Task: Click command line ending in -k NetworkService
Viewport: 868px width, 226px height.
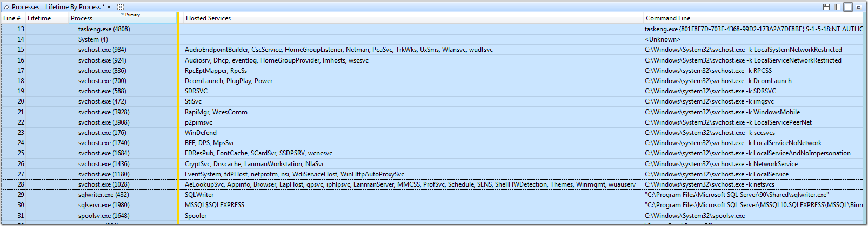Action: [722, 164]
